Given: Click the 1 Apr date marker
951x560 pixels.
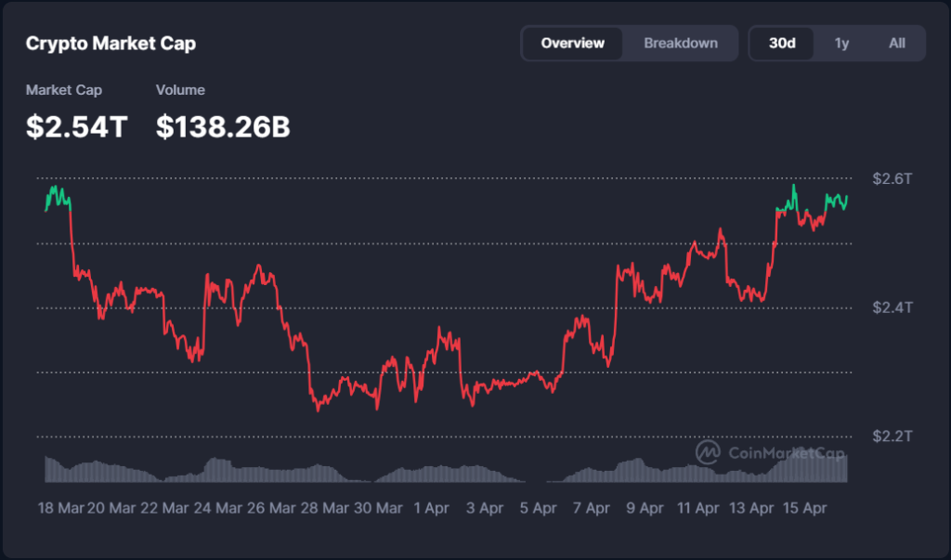Looking at the screenshot, I should tap(430, 508).
